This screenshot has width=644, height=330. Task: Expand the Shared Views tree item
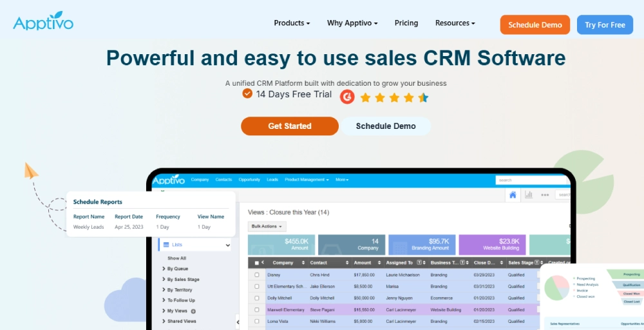(164, 322)
